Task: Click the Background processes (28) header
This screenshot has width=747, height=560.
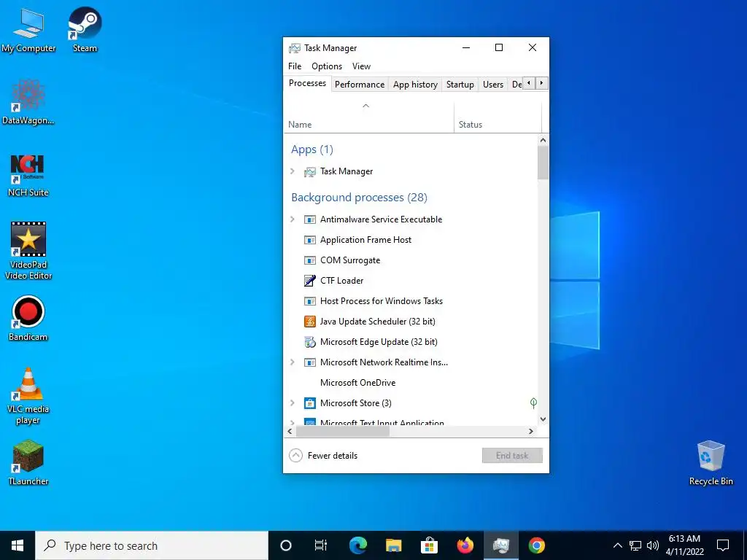Action: coord(359,197)
